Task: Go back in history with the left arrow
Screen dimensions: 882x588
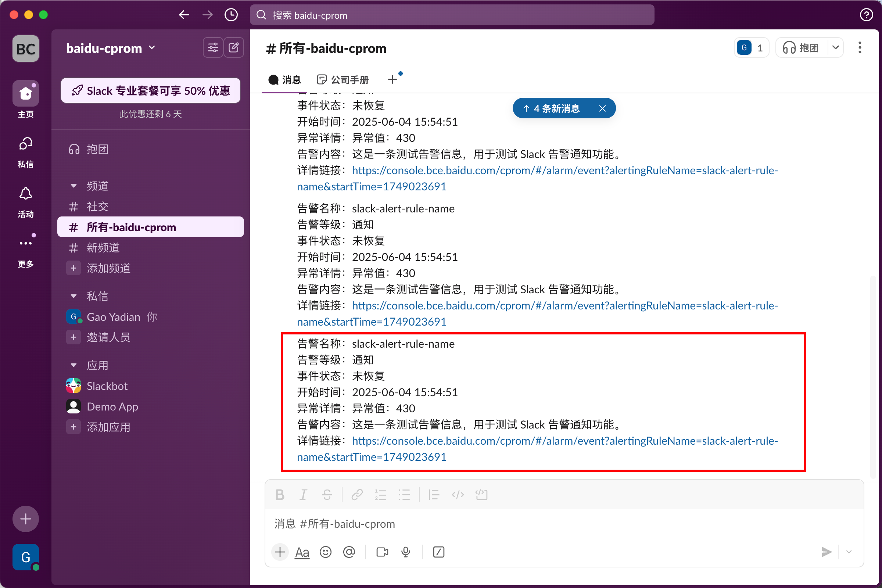Action: [x=184, y=15]
